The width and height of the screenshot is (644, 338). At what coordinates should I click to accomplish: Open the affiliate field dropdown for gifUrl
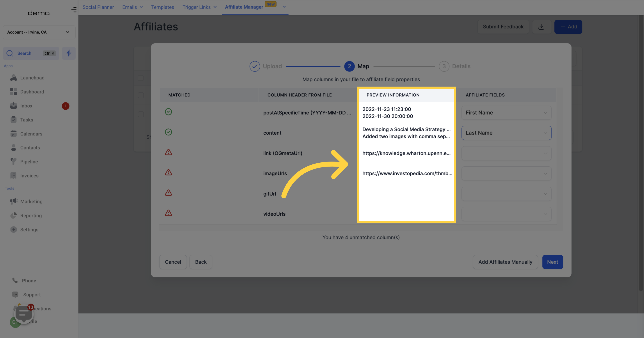(506, 194)
